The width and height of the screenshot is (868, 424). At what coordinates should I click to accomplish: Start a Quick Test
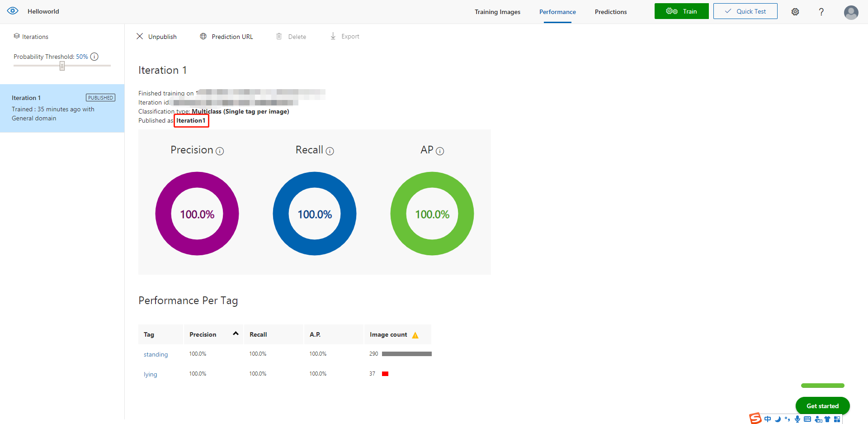coord(745,11)
